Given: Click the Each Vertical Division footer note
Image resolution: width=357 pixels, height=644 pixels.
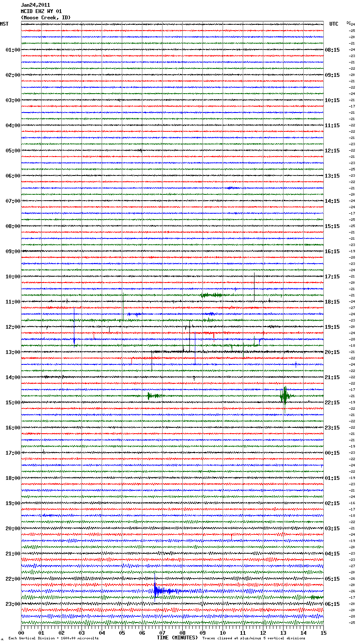Looking at the screenshot, I should (x=53, y=639).
